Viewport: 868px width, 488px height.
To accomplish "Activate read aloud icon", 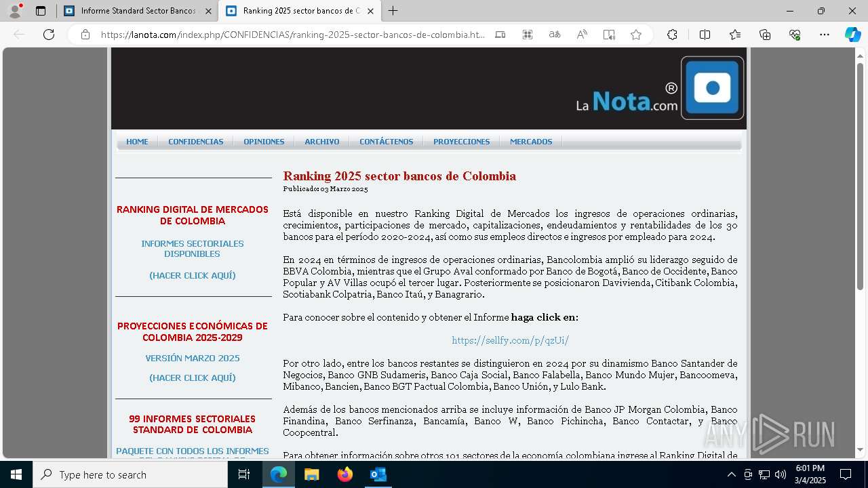I will point(582,35).
